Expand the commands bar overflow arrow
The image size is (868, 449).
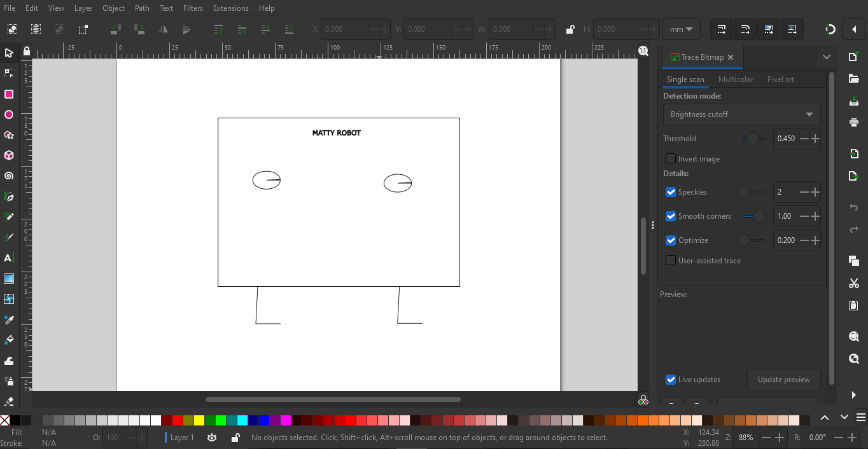(854, 395)
